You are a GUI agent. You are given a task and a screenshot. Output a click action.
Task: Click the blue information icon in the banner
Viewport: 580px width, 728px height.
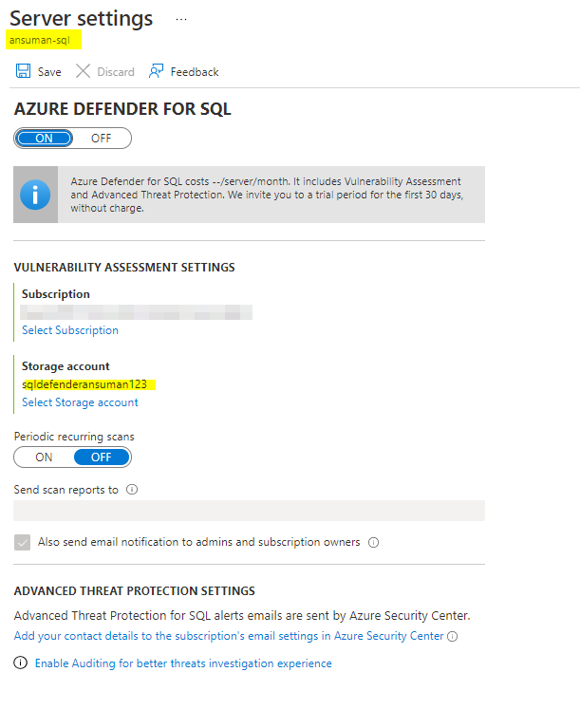(x=35, y=195)
